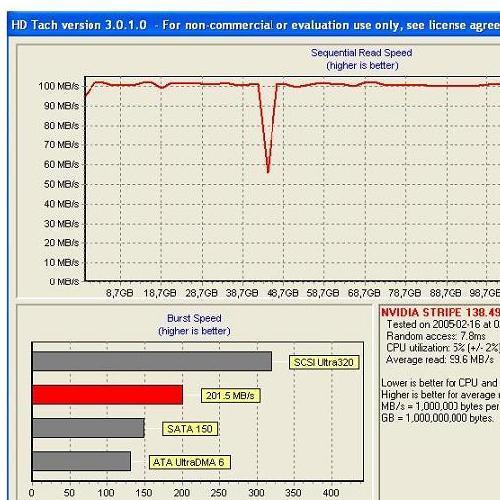Click the Higher is better for average note

[440, 395]
